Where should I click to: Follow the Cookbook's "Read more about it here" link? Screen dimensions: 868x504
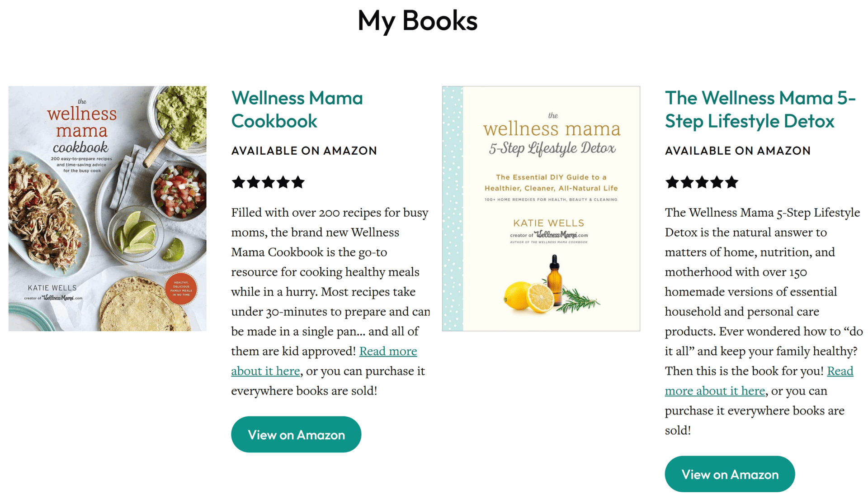click(388, 351)
